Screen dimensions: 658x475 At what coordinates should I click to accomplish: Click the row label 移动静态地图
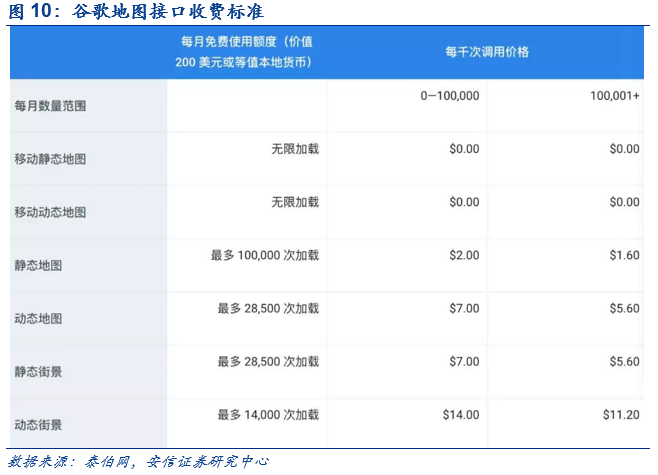pyautogui.click(x=50, y=159)
